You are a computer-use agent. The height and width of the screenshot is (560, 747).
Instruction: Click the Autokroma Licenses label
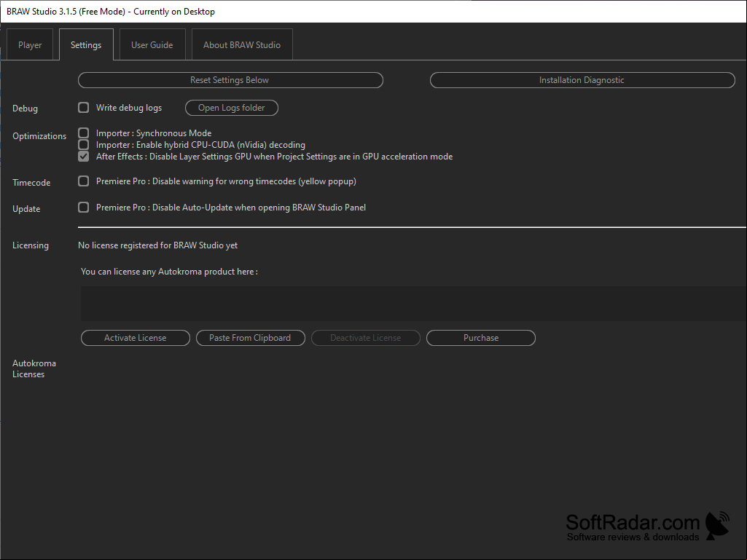pyautogui.click(x=34, y=368)
